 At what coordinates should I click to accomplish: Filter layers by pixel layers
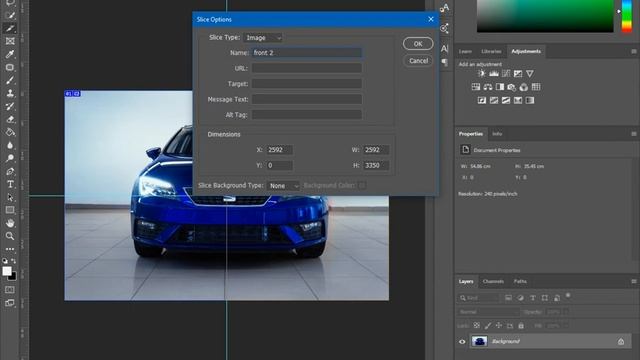pos(508,298)
